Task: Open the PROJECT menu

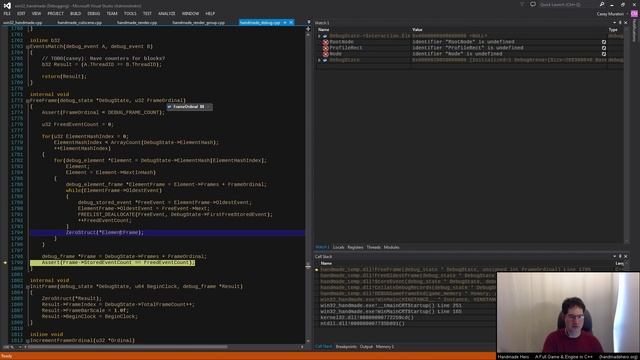Action: tap(56, 13)
